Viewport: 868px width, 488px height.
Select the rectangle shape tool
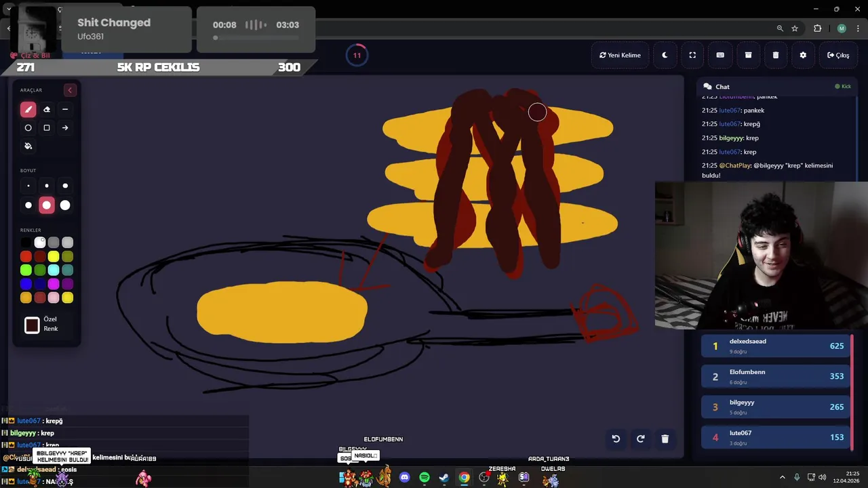click(47, 127)
